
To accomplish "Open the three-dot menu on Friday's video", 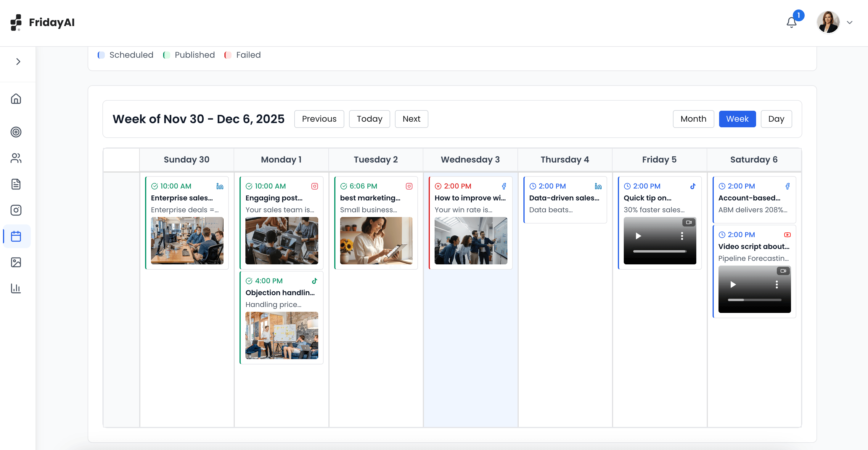I will pos(683,236).
